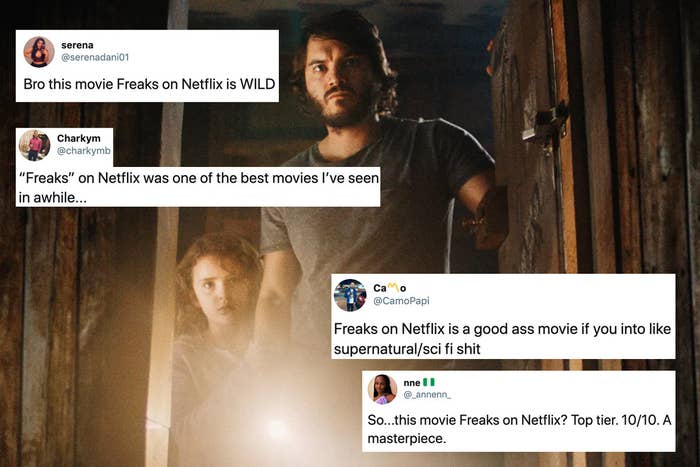Click the _annenn_ profile avatar

pos(383,389)
